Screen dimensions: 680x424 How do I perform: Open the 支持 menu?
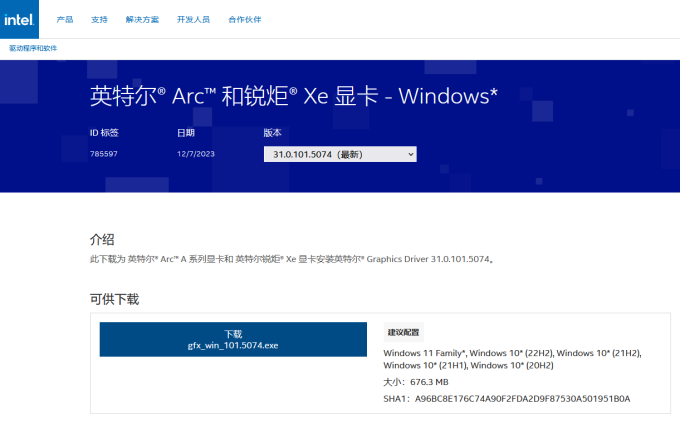point(99,20)
